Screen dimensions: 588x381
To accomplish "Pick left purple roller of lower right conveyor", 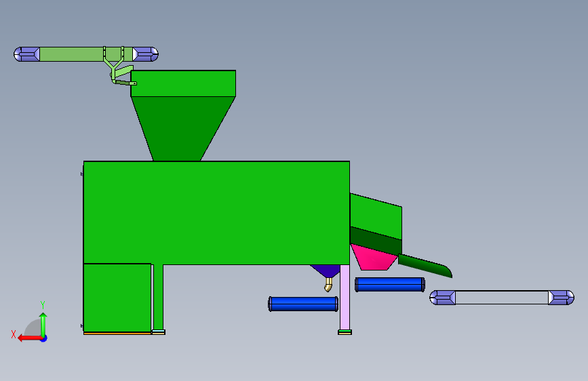I will point(442,298).
